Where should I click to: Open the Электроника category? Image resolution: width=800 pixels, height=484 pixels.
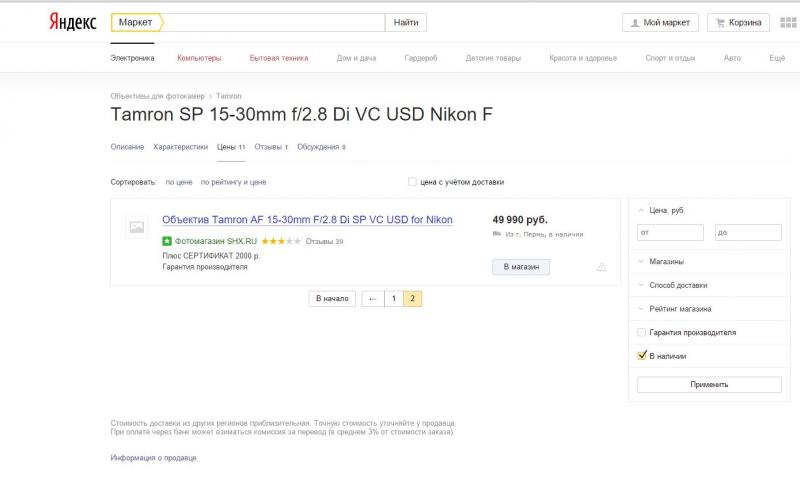coord(132,58)
